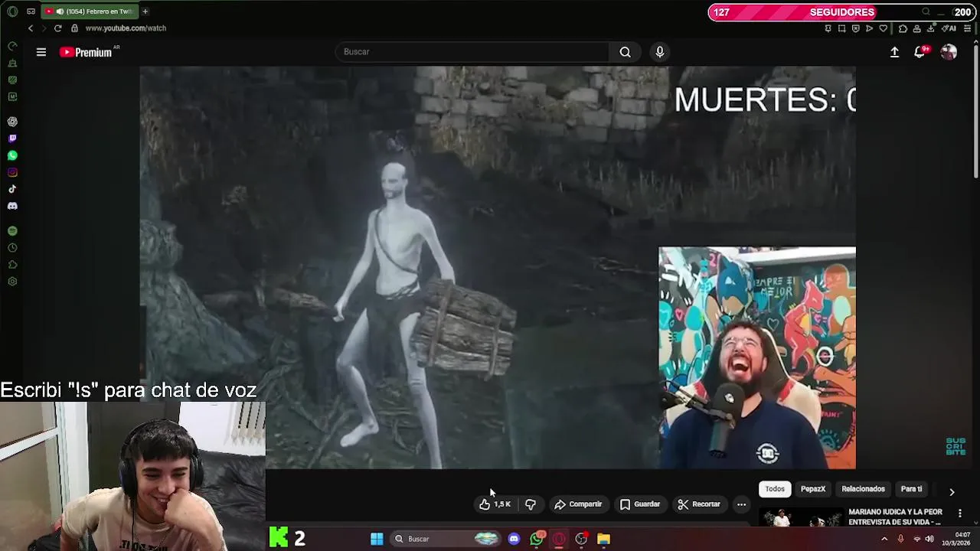
Task: Click the Guardar save button
Action: (640, 504)
